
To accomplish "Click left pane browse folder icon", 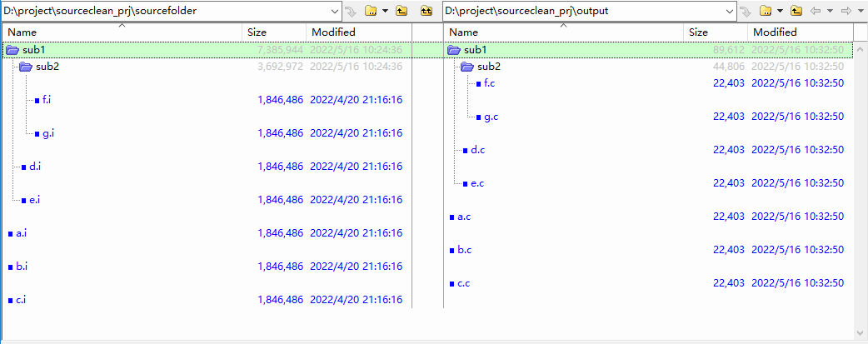I will (371, 12).
